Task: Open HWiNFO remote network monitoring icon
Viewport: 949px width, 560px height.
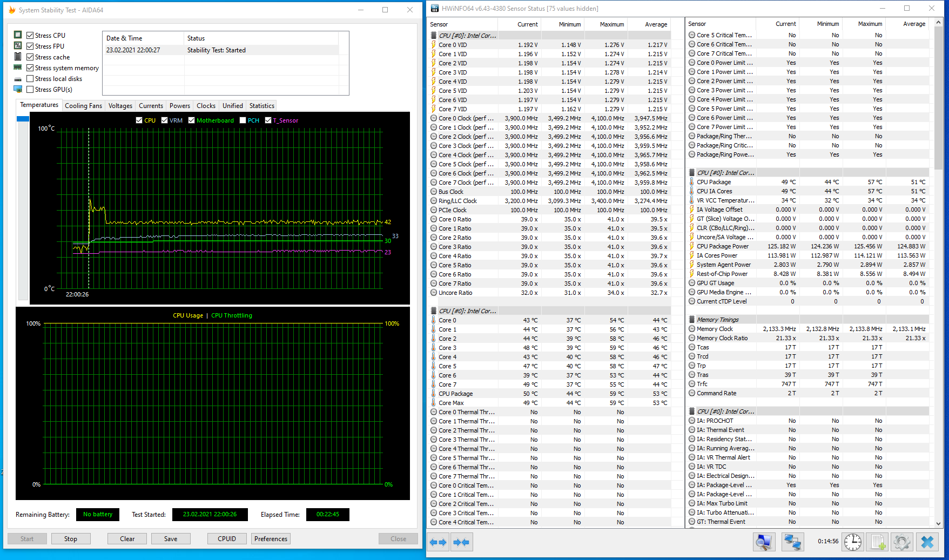Action: [x=792, y=542]
